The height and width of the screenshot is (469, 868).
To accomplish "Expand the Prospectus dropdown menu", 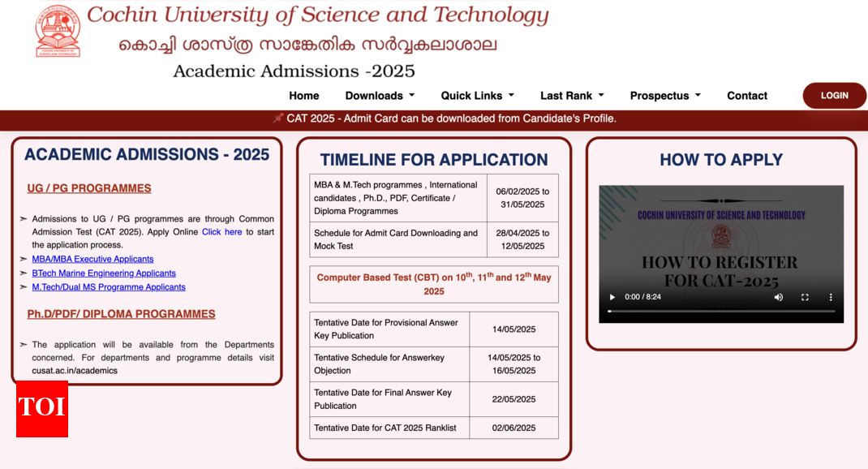I will point(665,96).
